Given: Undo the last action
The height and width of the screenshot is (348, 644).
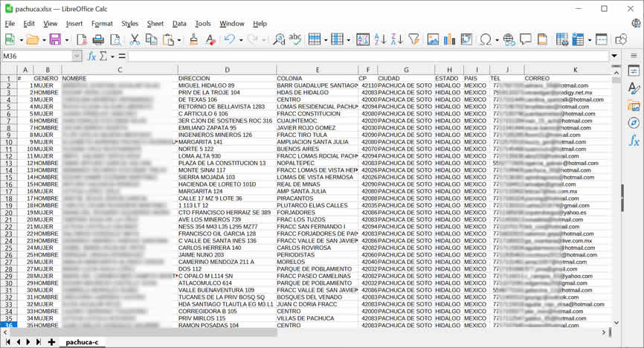Looking at the screenshot, I should point(230,39).
